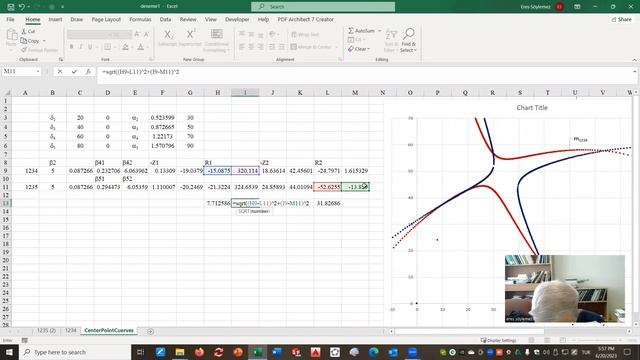640x360 pixels.
Task: Open the Find & Select magnifier menu
Action: click(x=408, y=40)
